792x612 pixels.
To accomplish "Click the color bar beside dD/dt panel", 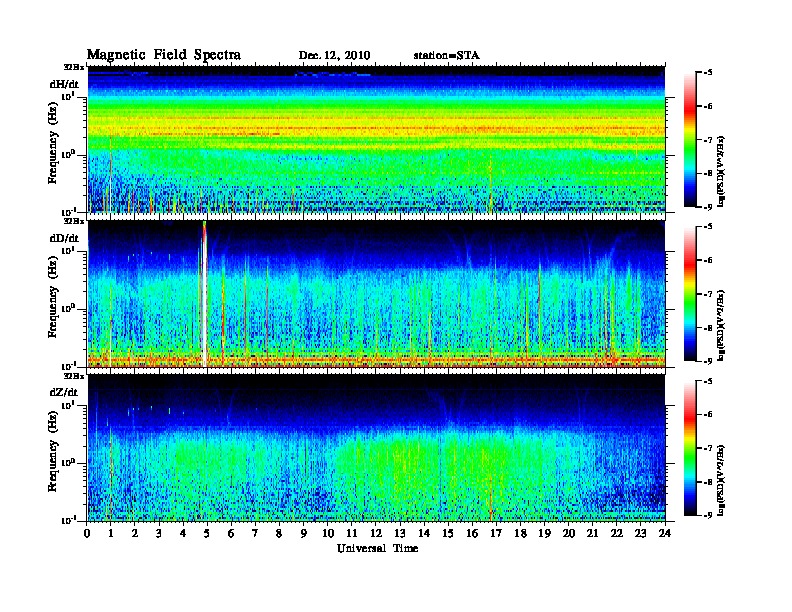I will [x=690, y=294].
